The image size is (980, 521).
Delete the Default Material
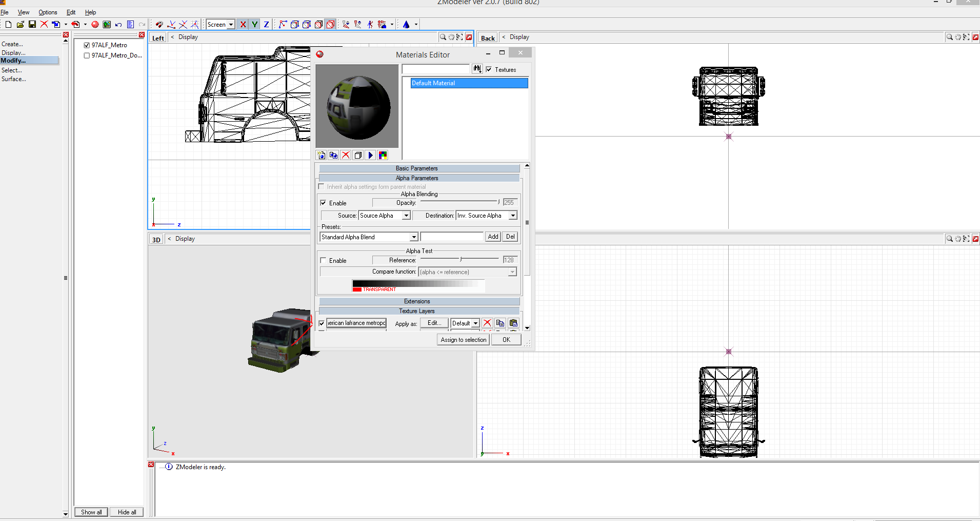coord(346,155)
